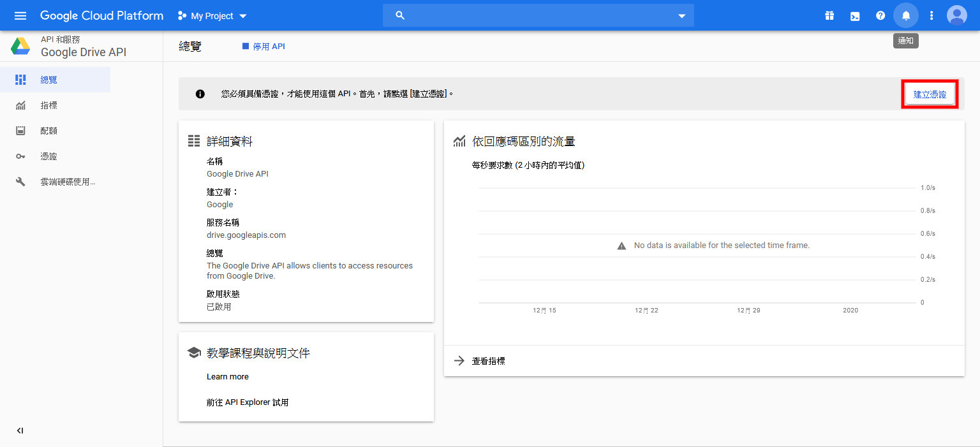Open 前往 API Explorer 試用 link
The height and width of the screenshot is (447, 980).
[248, 402]
